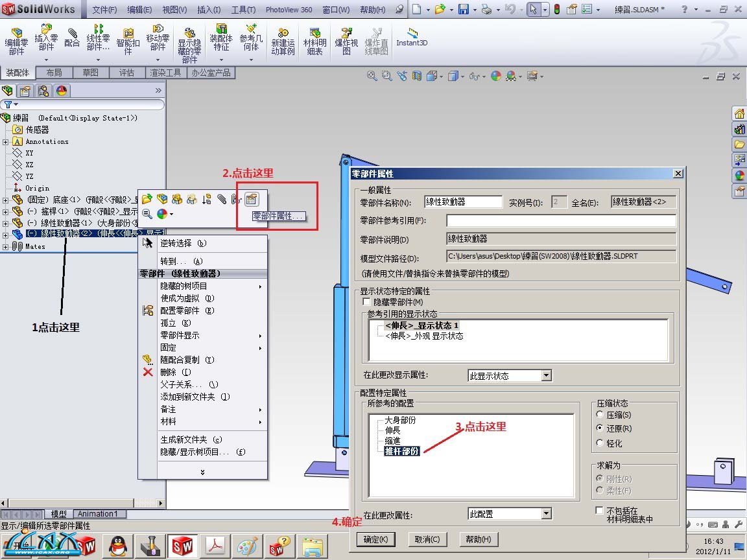Click the 零部件属性 icon in the context toolbar
Screen dimensions: 747x560
(x=251, y=199)
